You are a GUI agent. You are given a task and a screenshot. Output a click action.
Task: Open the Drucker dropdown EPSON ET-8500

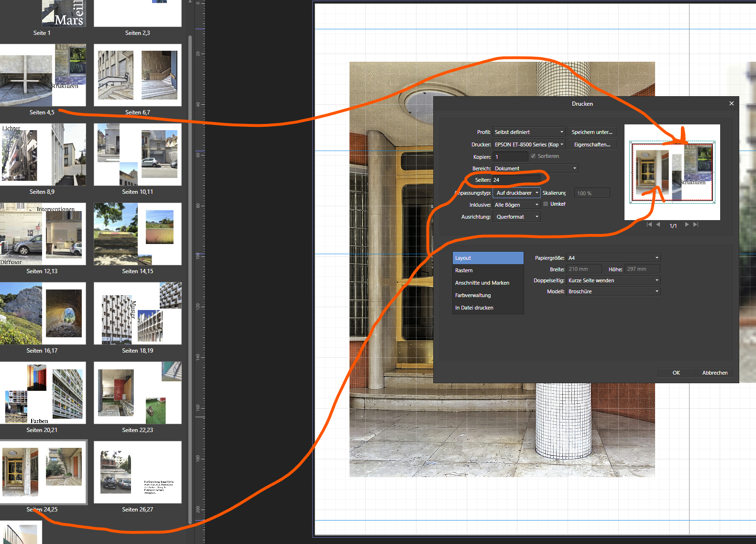529,144
